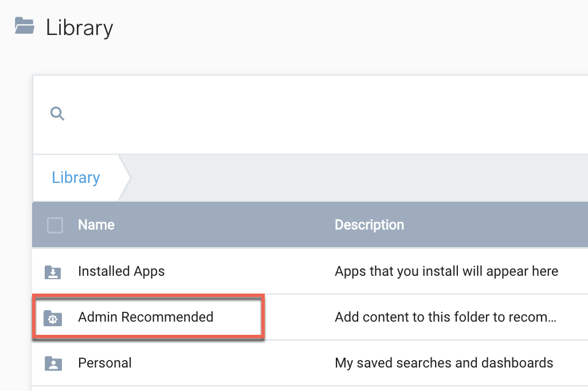
Task: Toggle the select-all checkbox in table header
Action: pyautogui.click(x=55, y=225)
